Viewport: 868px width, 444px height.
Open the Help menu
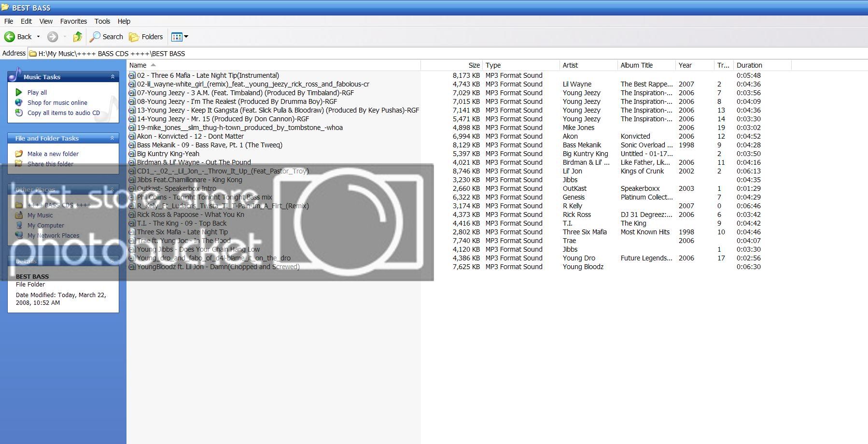point(124,21)
